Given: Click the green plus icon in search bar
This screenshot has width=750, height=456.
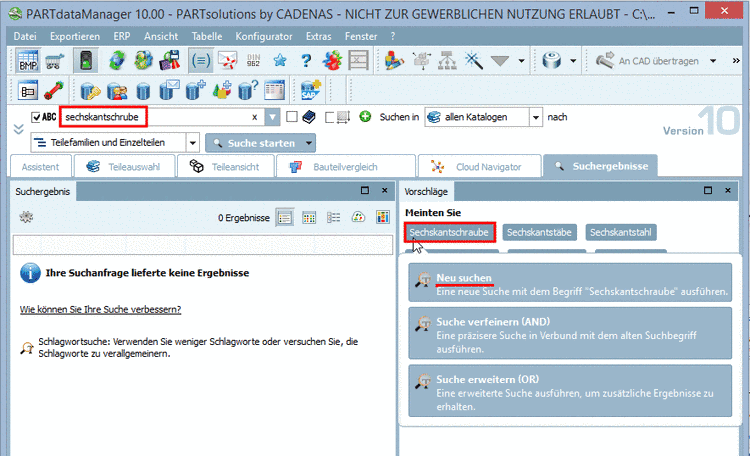Looking at the screenshot, I should 365,116.
